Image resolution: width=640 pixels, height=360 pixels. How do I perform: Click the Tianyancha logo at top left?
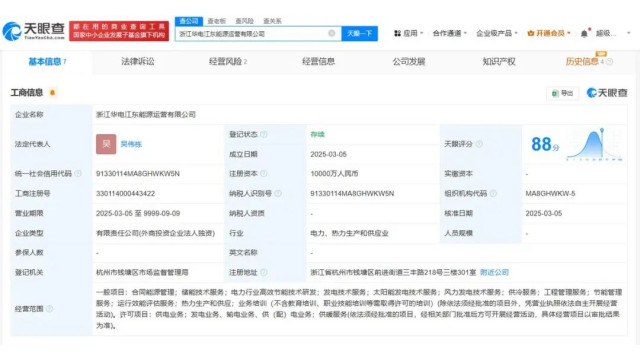(34, 31)
